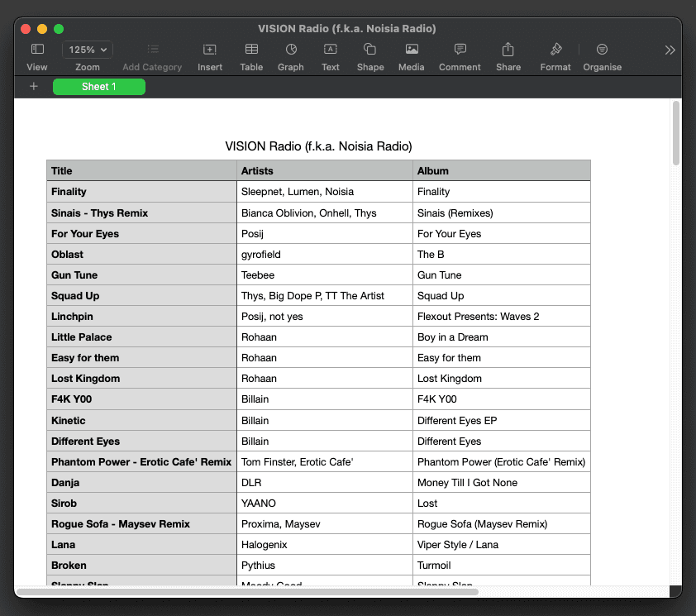
Task: Click the 'Posij, not yes' cell
Action: [x=325, y=316]
